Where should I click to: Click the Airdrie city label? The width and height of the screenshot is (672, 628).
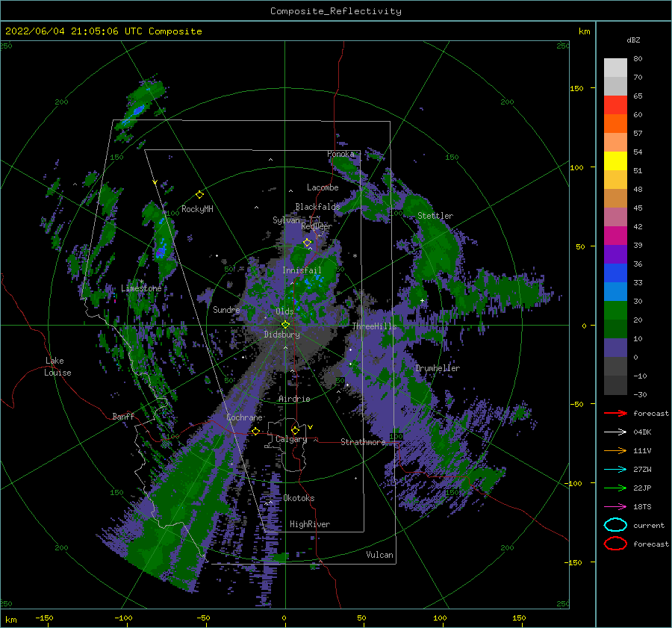point(294,399)
